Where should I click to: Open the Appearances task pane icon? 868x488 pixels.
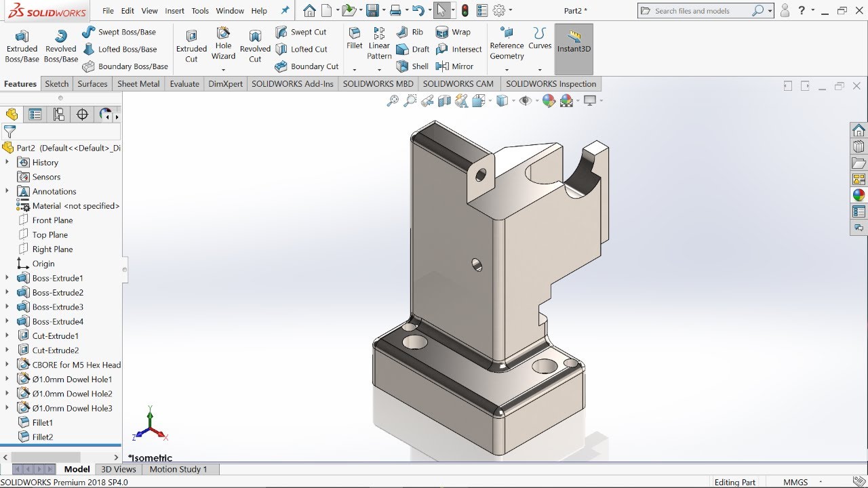[x=859, y=195]
